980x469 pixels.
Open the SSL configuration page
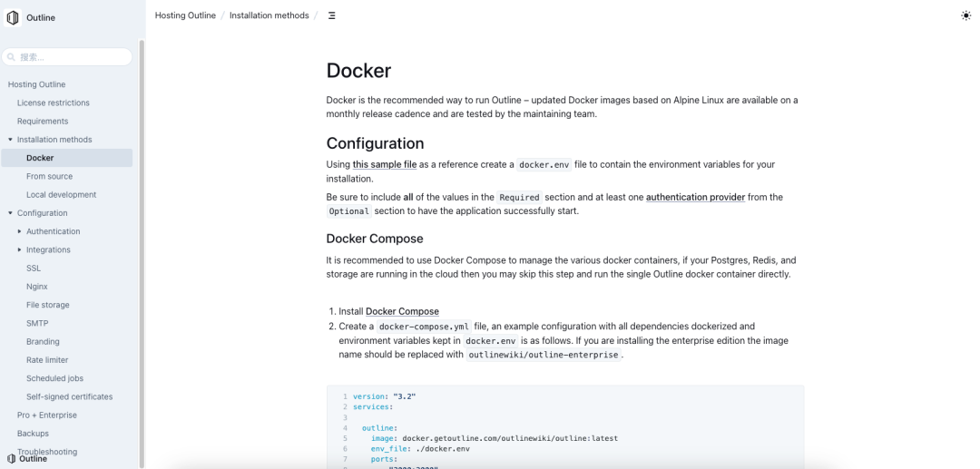34,268
